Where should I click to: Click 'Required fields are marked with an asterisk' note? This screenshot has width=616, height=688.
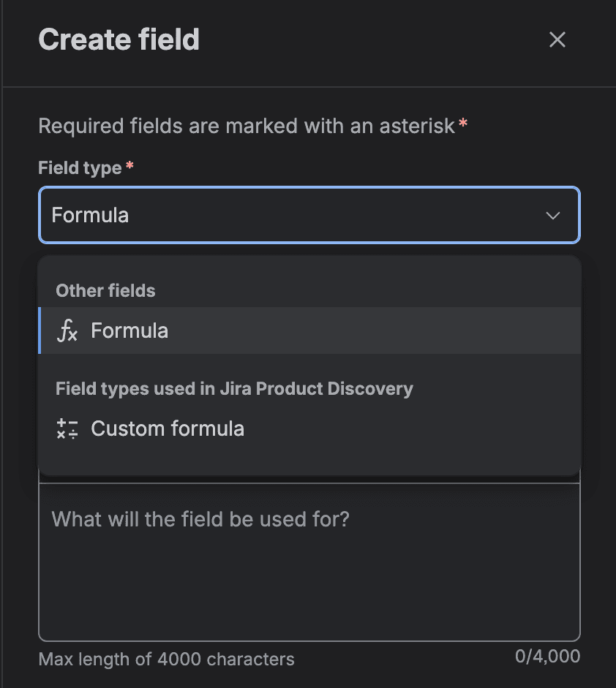point(247,126)
